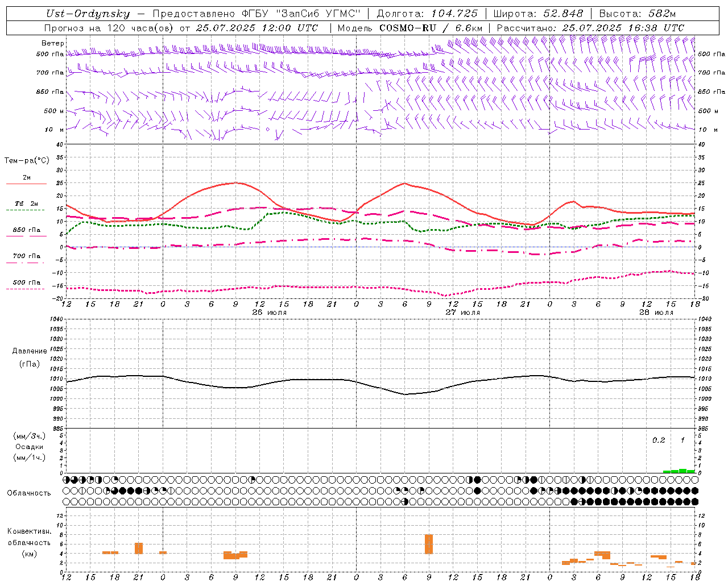728x582 pixels.
Task: Click the 'Облачность' cloud cover label
Action: [x=29, y=493]
